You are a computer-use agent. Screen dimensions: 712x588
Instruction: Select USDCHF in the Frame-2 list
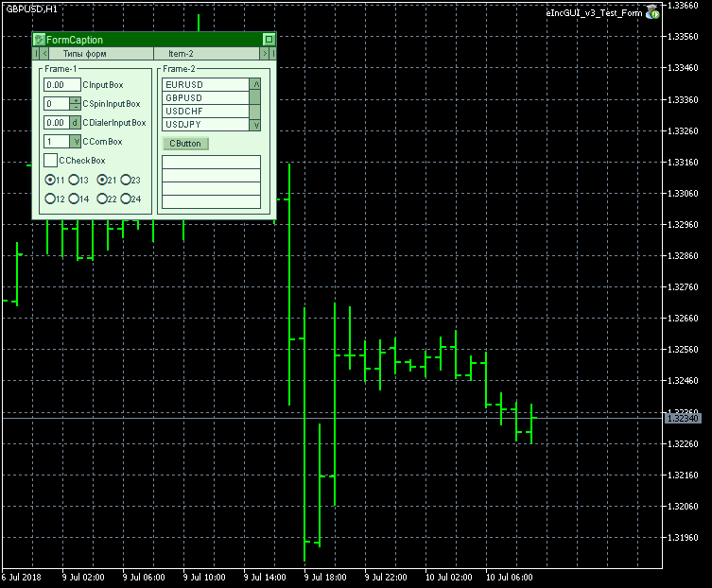(206, 112)
